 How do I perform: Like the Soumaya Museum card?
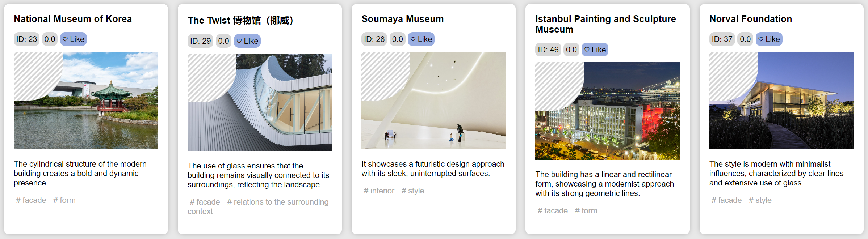(421, 39)
